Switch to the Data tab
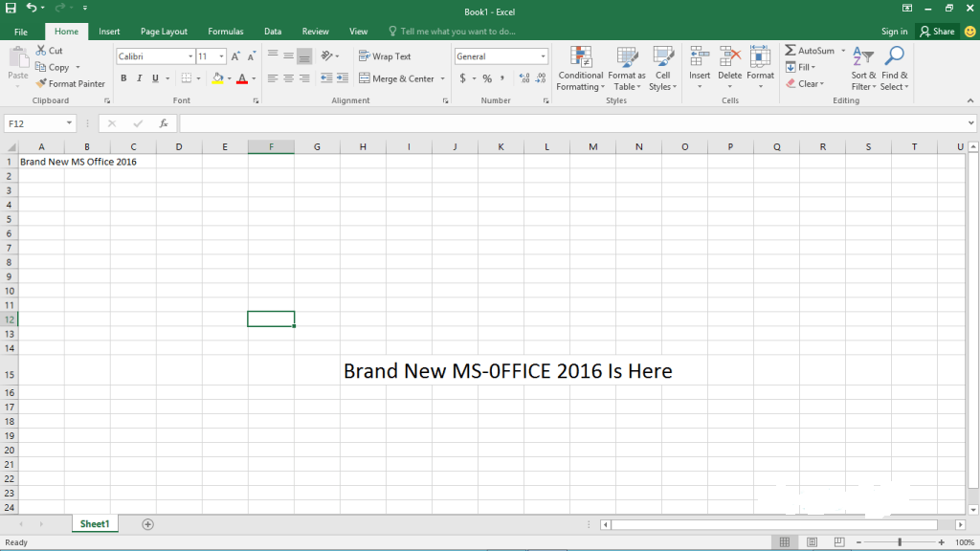Image resolution: width=980 pixels, height=551 pixels. click(x=273, y=32)
